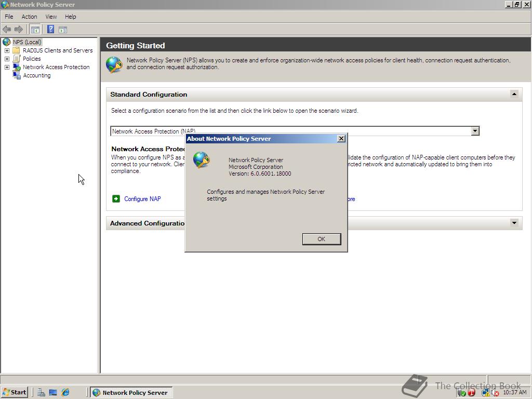Screen dimensions: 532x399
Task: Open the configuration scenario dropdown arrow
Action: [475, 131]
